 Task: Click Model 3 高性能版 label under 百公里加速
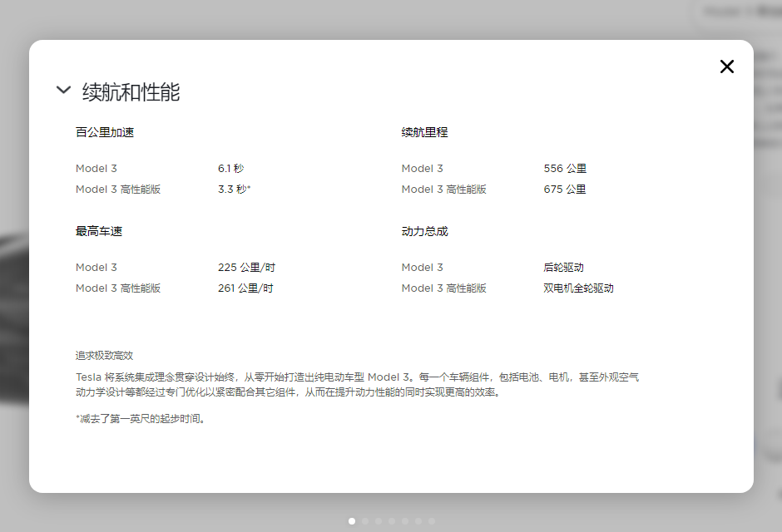118,190
